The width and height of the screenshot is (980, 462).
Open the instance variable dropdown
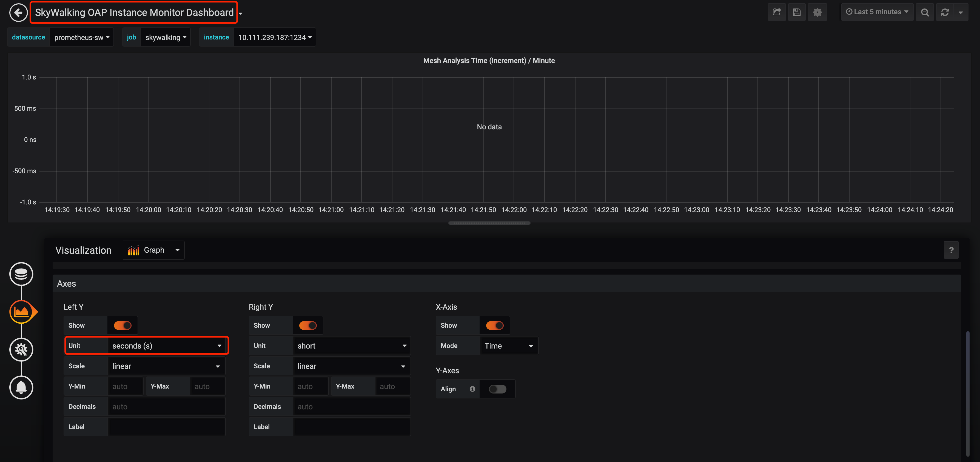[275, 37]
